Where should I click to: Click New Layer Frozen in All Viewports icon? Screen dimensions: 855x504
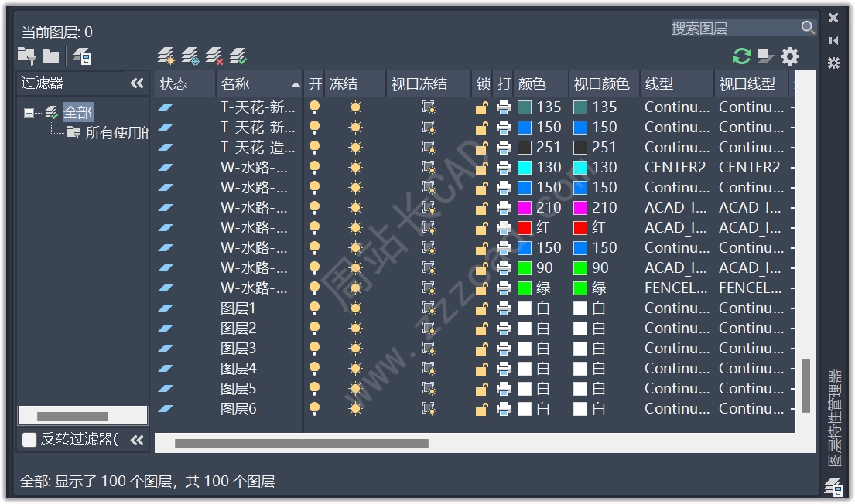tap(190, 56)
